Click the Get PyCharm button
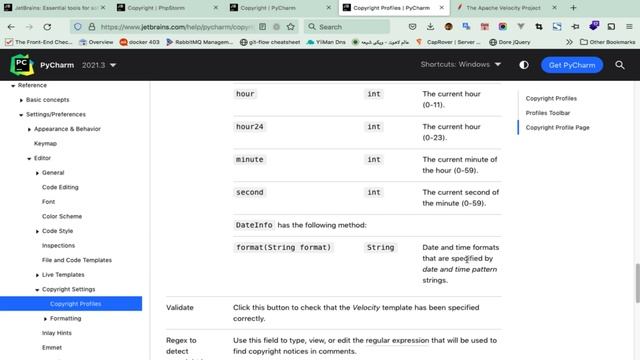The image size is (640, 360). pos(572,65)
